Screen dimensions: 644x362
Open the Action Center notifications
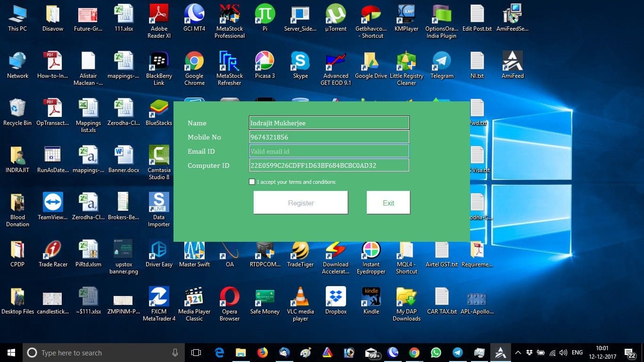630,353
